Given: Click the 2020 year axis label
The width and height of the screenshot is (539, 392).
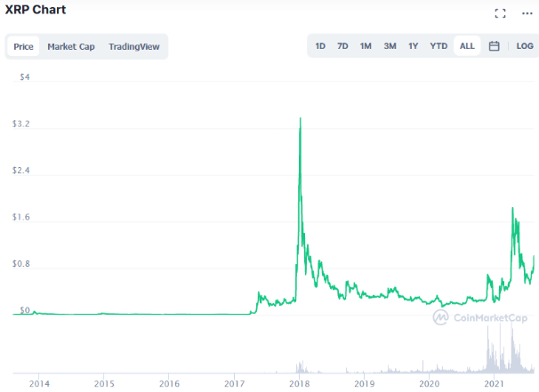Looking at the screenshot, I should [x=430, y=384].
